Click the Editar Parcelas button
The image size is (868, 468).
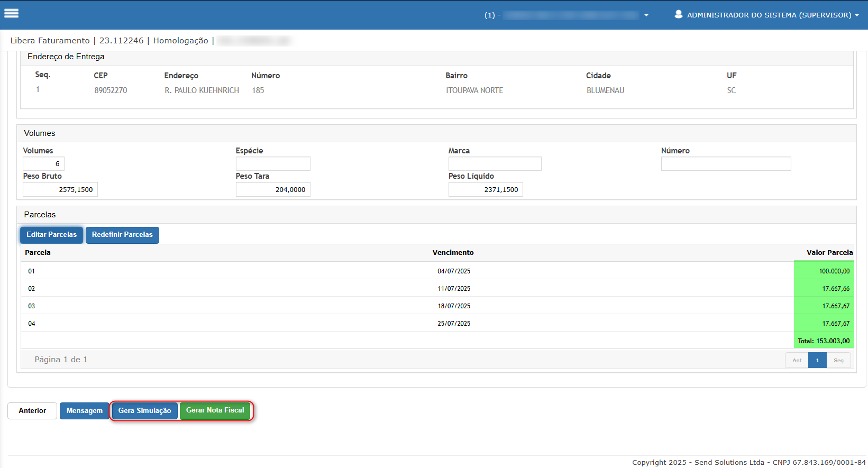click(x=51, y=235)
